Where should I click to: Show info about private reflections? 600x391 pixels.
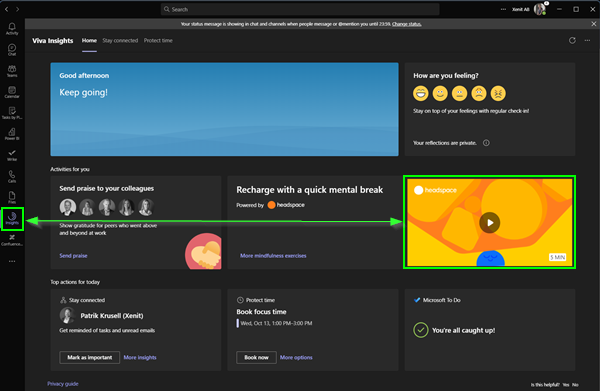[486, 143]
